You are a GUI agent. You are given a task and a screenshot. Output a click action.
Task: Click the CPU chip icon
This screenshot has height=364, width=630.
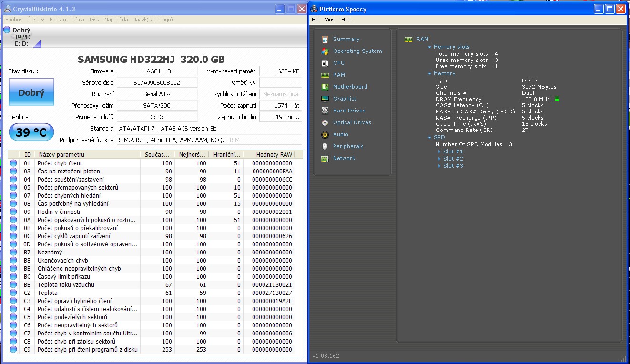[x=325, y=63]
